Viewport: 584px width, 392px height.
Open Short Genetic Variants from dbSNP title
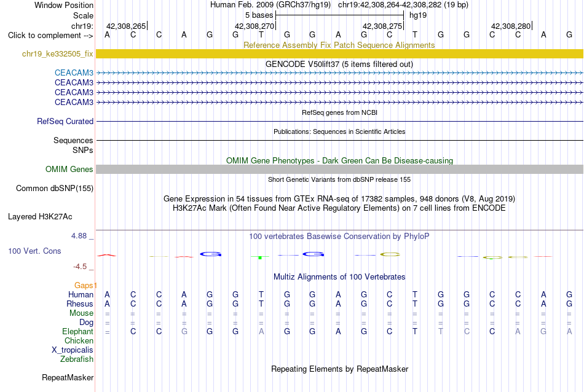(339, 179)
